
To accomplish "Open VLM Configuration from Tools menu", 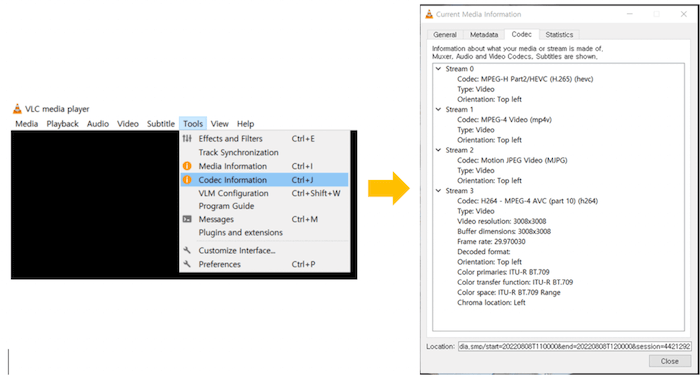I will point(264,193).
